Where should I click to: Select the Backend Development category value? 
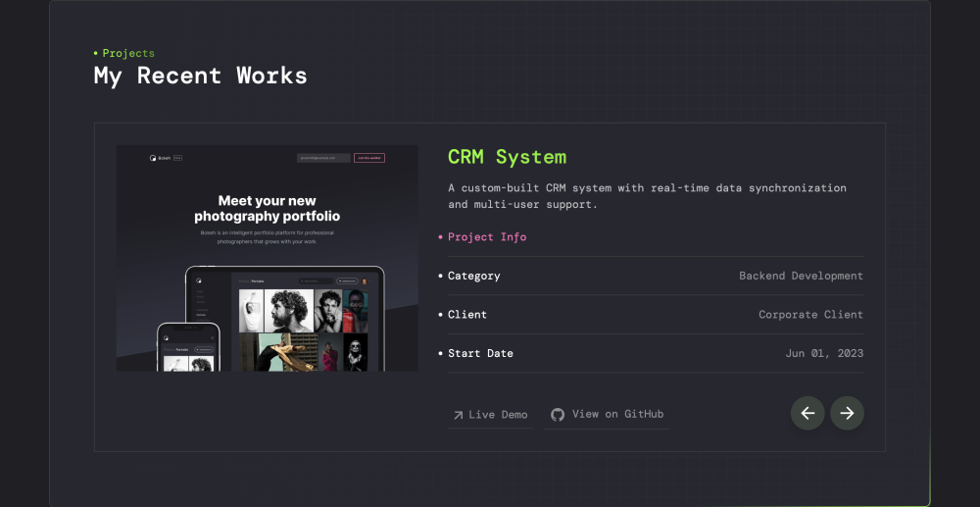[x=801, y=277]
